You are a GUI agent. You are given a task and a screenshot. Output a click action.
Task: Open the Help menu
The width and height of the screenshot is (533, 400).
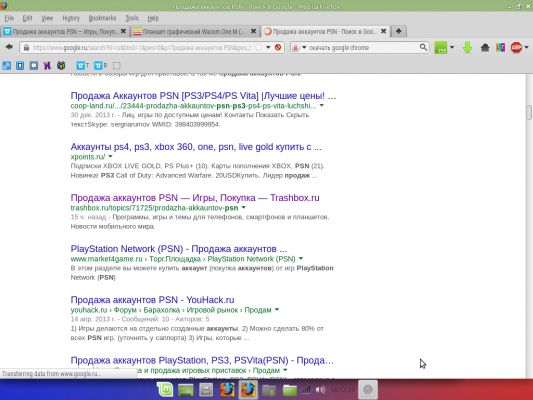point(153,18)
